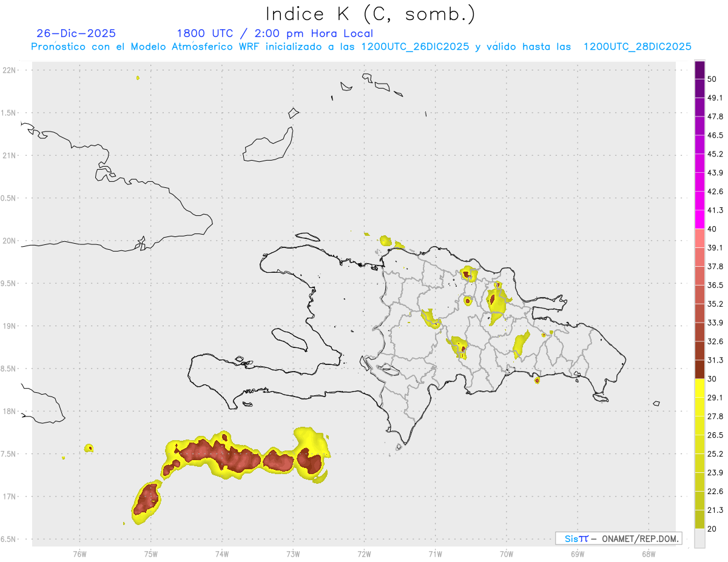Screen dimensions: 728x562
Task: Click the color scale value "36.5"
Action: [716, 285]
